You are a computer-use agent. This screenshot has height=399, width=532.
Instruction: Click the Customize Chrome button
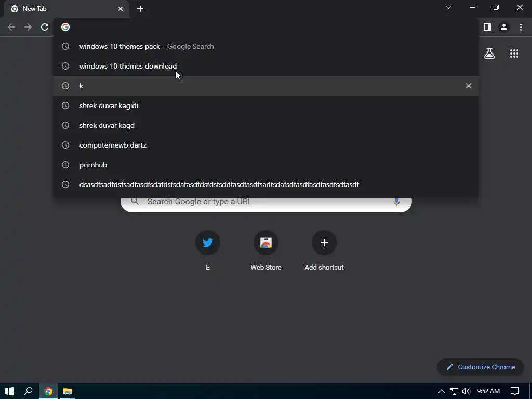[x=480, y=367]
